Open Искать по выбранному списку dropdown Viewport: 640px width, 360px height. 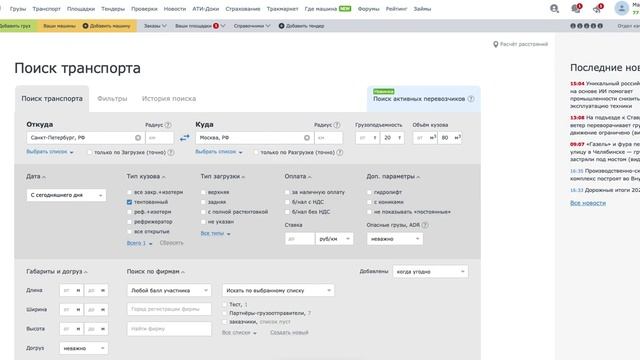278,290
